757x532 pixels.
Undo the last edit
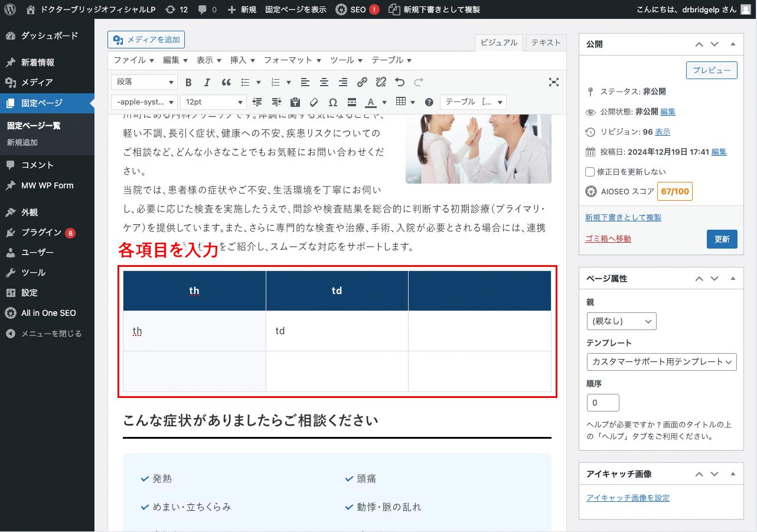400,83
